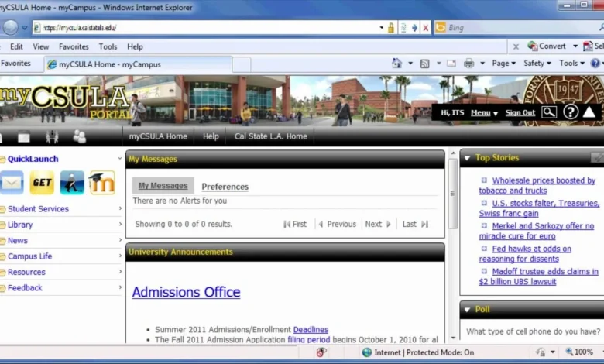Click the Internet zone globe icon
The image size is (604, 364).
(x=367, y=352)
